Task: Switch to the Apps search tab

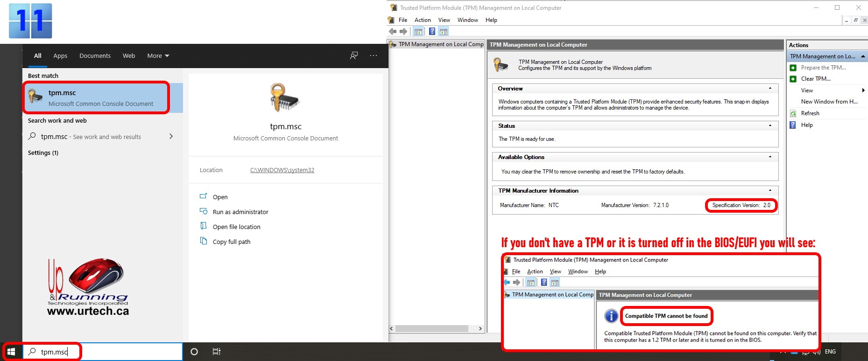Action: tap(60, 56)
